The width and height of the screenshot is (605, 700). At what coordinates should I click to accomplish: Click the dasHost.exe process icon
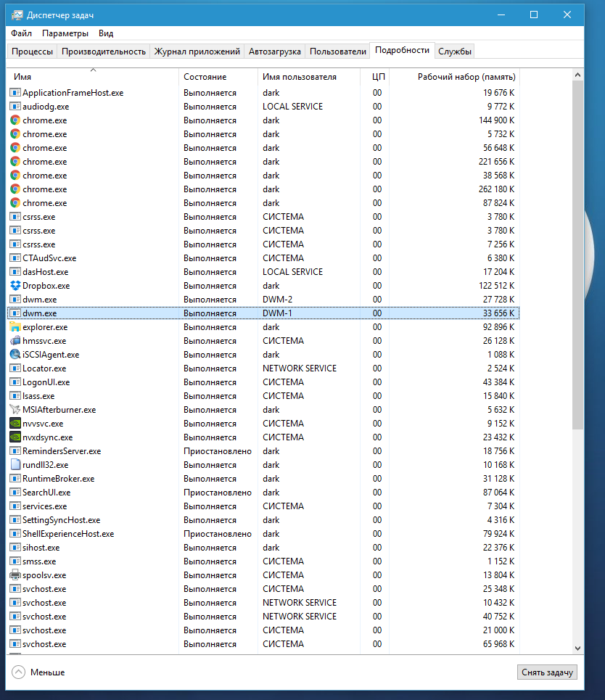(15, 272)
